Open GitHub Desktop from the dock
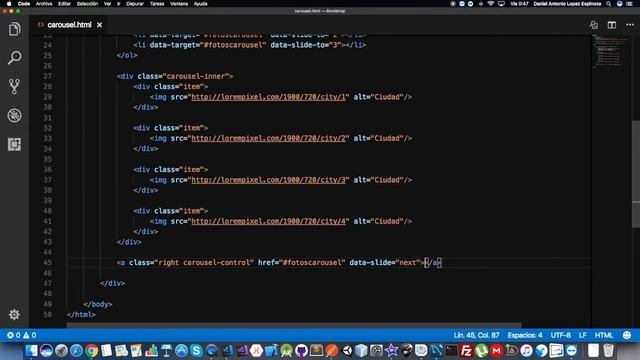Screen dimensions: 640x360 301,351
